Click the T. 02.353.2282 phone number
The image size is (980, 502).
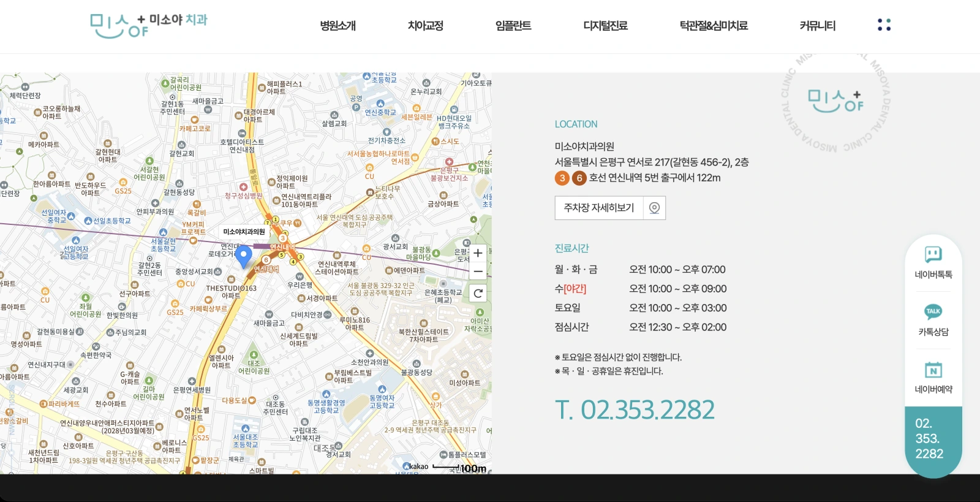(x=635, y=409)
